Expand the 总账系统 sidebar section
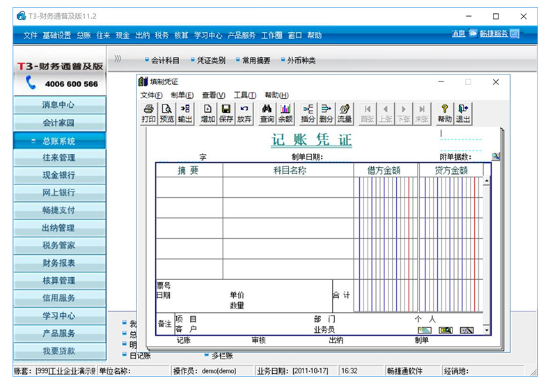The image size is (550, 392). 59,141
